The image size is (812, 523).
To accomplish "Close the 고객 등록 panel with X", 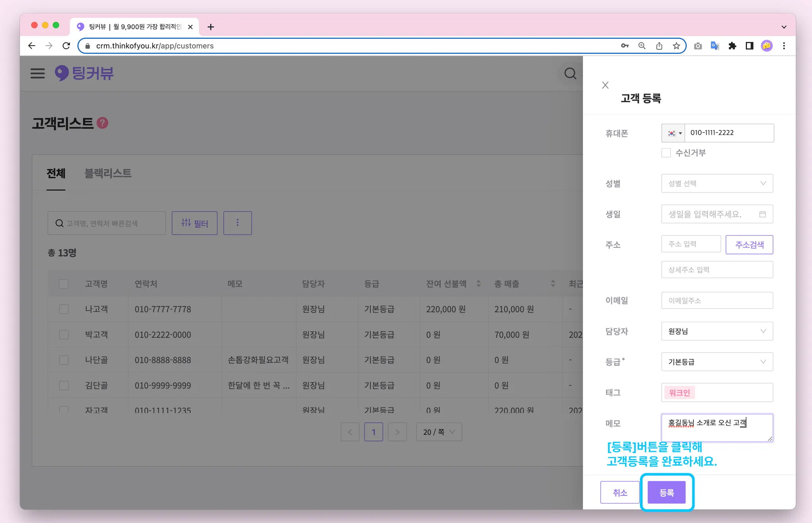I will (605, 85).
